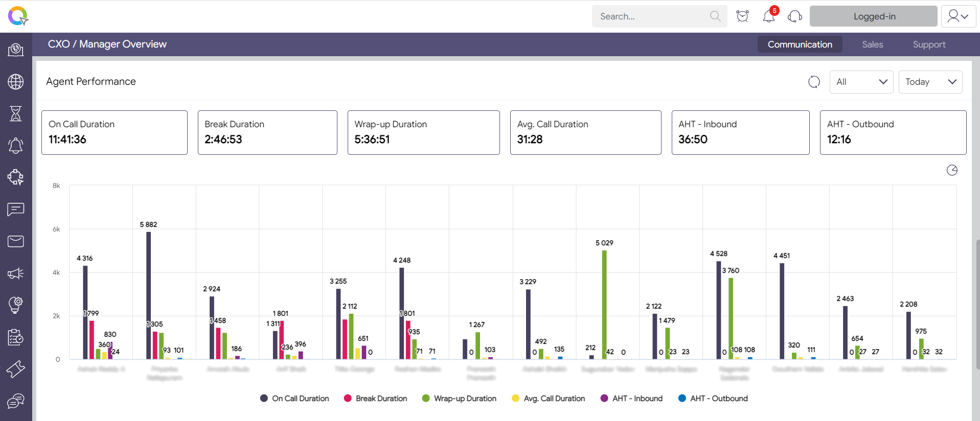Click the pie chart view icon

952,170
